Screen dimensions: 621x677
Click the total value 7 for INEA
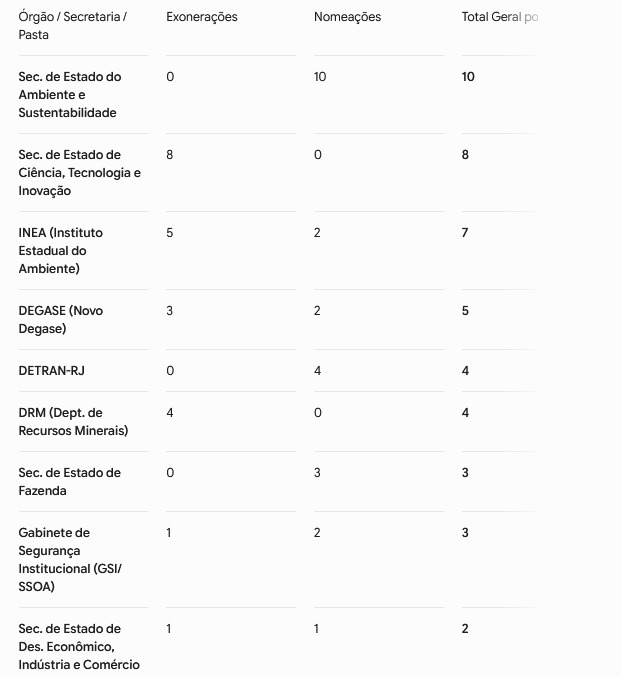465,233
